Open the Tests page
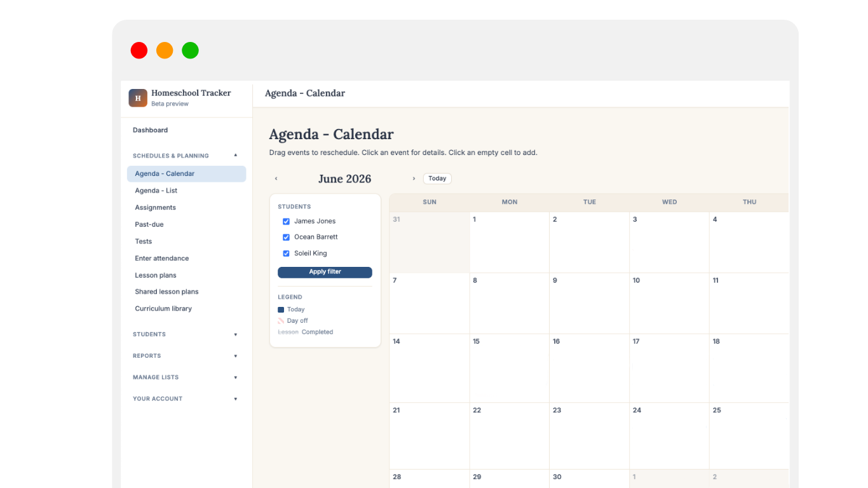The height and width of the screenshot is (488, 868). (187, 241)
